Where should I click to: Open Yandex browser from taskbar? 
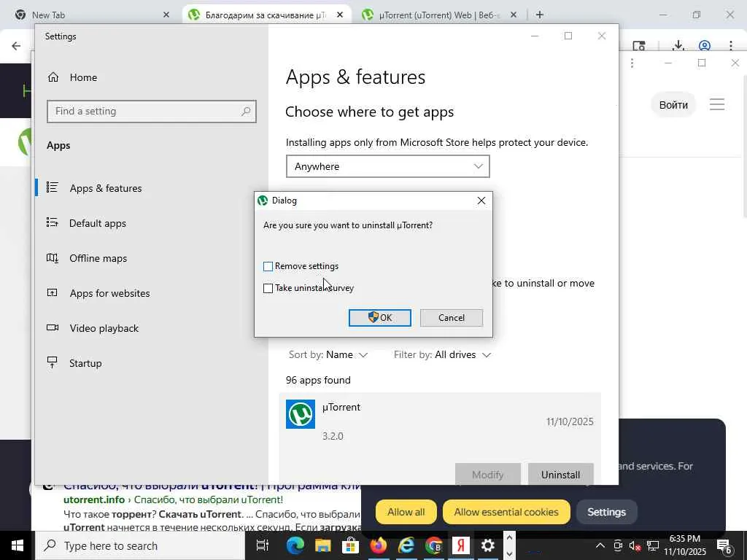click(x=461, y=545)
